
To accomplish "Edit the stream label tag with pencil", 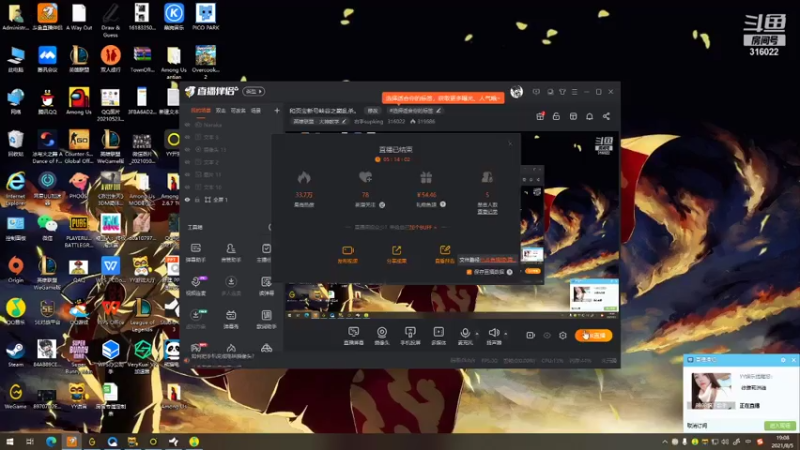I will 438,110.
